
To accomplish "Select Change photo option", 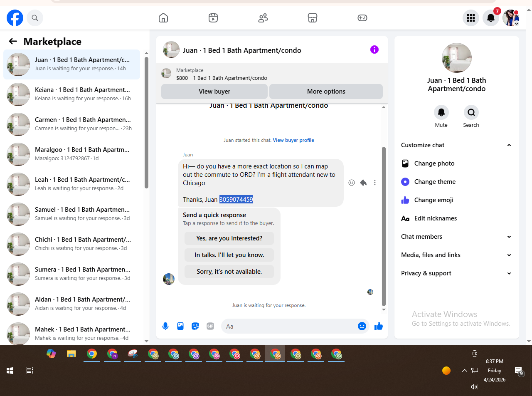I will 457,163.
